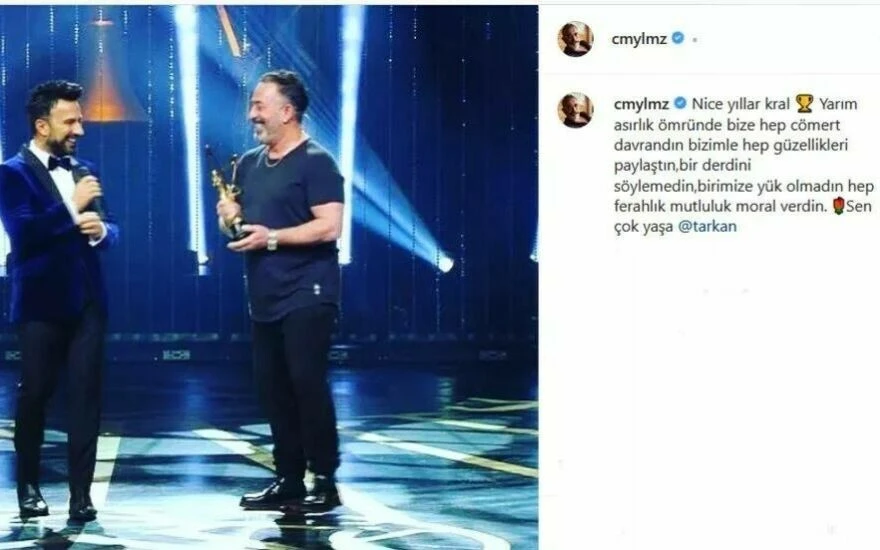
Task: Open the avatar beside the caption text
Action: tap(575, 110)
